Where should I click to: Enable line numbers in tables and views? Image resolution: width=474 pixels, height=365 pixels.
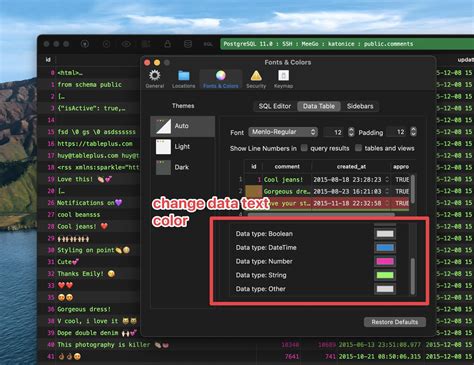[358, 148]
